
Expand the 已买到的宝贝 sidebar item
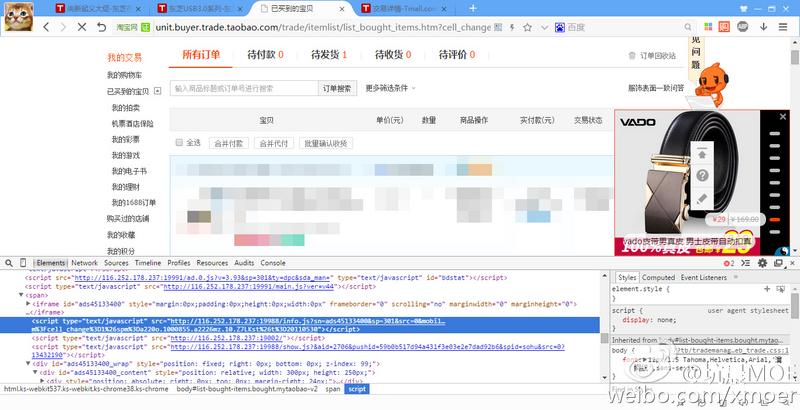click(x=158, y=91)
